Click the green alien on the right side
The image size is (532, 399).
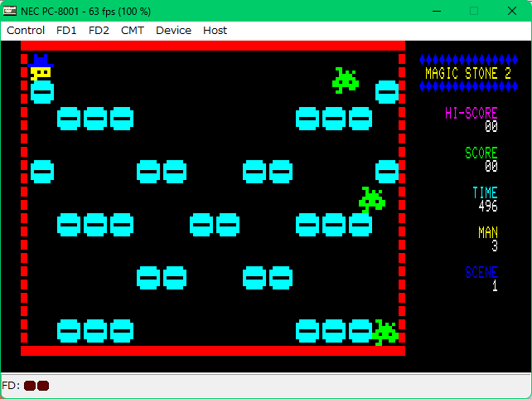point(372,200)
